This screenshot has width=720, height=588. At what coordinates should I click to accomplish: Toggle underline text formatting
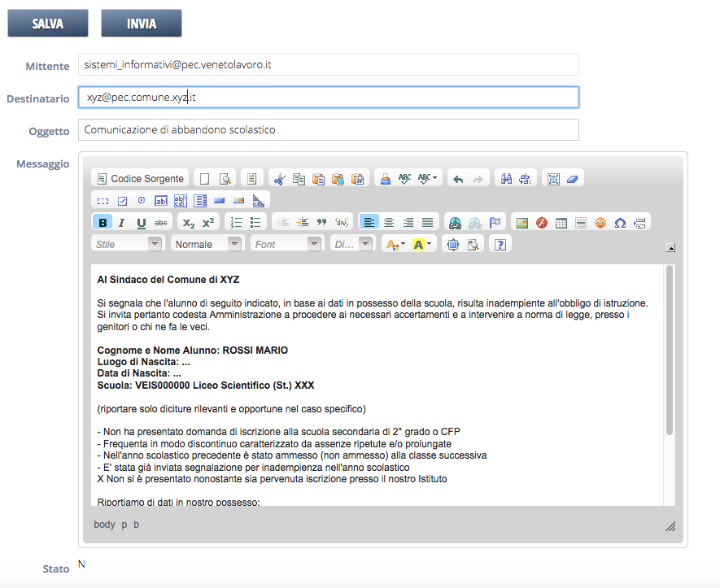coord(142,222)
